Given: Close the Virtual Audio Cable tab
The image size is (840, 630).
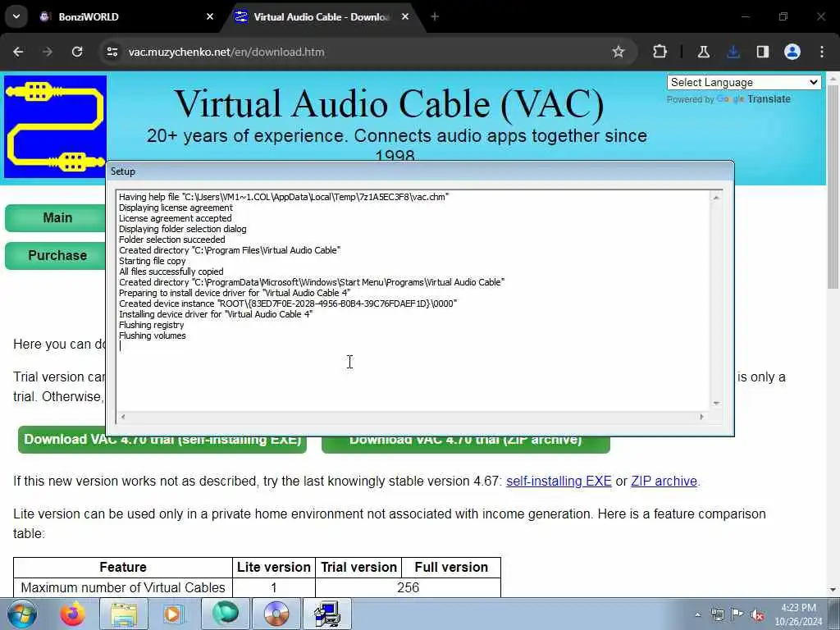Looking at the screenshot, I should [x=405, y=16].
